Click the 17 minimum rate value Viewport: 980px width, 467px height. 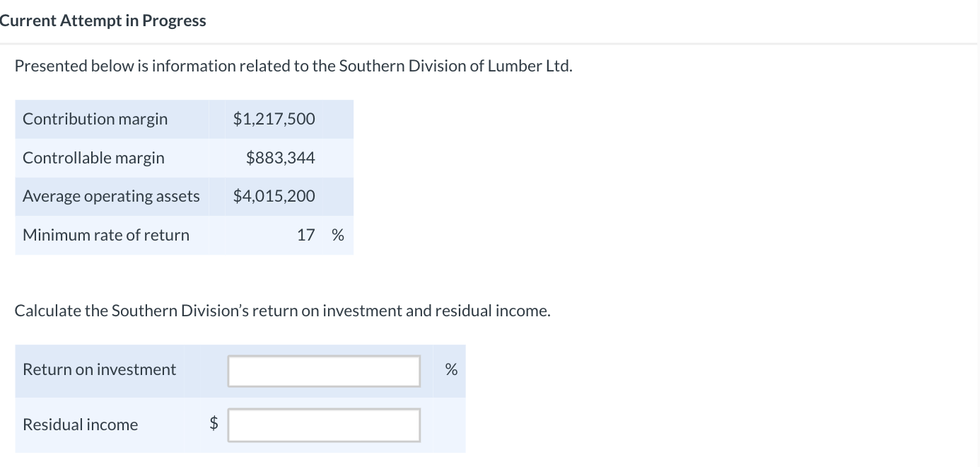(305, 235)
